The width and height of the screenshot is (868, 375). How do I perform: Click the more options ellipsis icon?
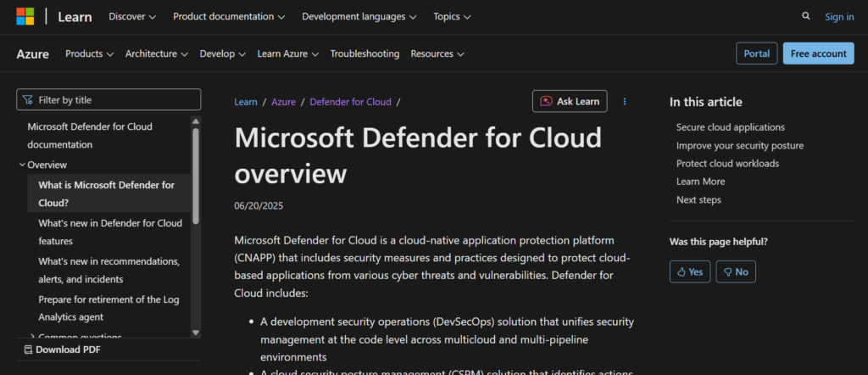coord(625,101)
